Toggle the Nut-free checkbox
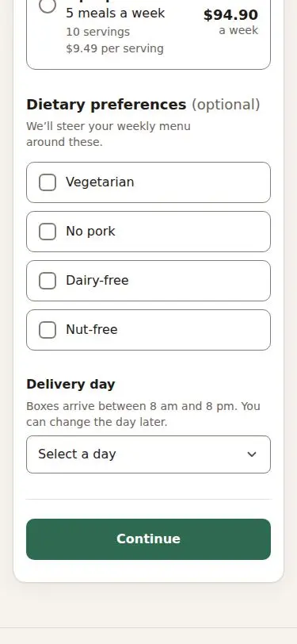Image resolution: width=297 pixels, height=644 pixels. click(x=48, y=330)
